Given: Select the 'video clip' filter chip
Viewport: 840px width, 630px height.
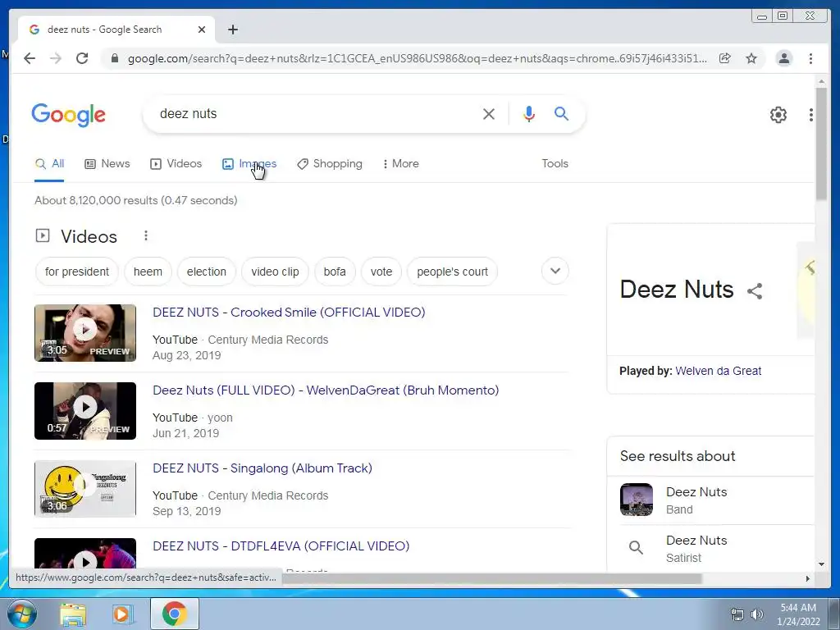Looking at the screenshot, I should (275, 272).
